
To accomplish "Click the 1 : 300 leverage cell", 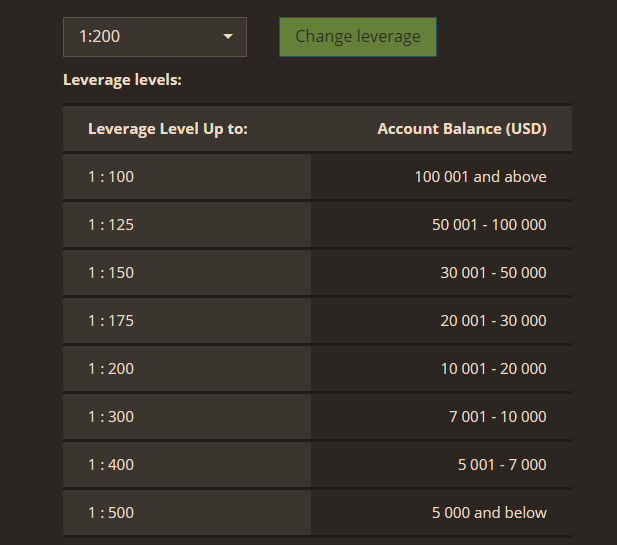I will [187, 417].
